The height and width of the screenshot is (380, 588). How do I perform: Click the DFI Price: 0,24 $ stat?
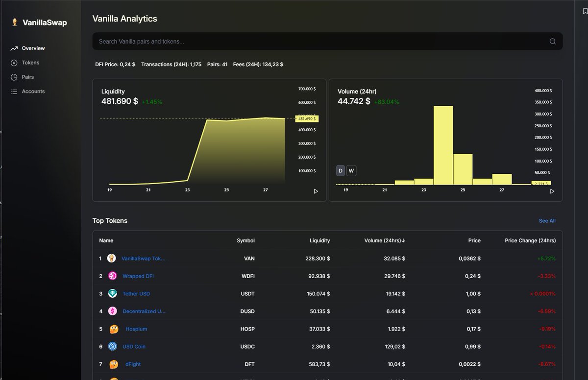click(x=116, y=64)
